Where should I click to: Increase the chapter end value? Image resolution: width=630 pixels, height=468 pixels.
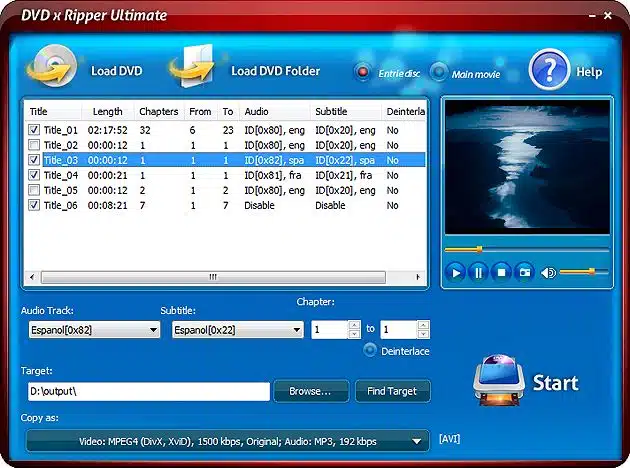(423, 325)
